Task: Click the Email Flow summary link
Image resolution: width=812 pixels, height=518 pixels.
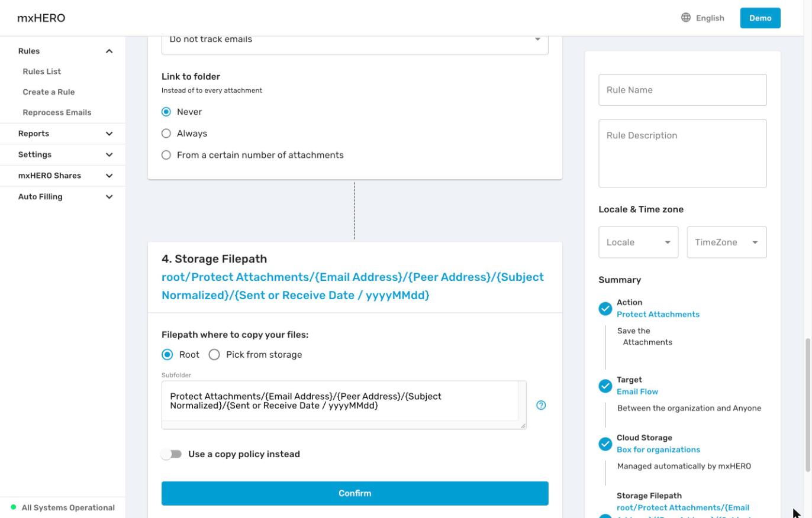Action: pos(637,391)
